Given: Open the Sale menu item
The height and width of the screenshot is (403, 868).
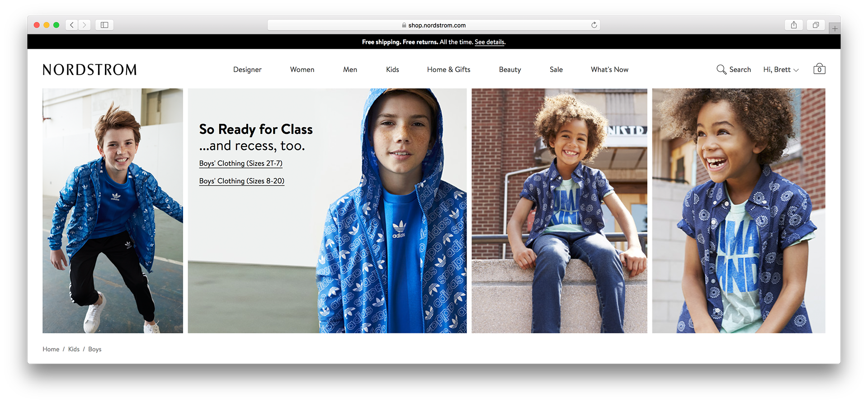Looking at the screenshot, I should (x=556, y=70).
